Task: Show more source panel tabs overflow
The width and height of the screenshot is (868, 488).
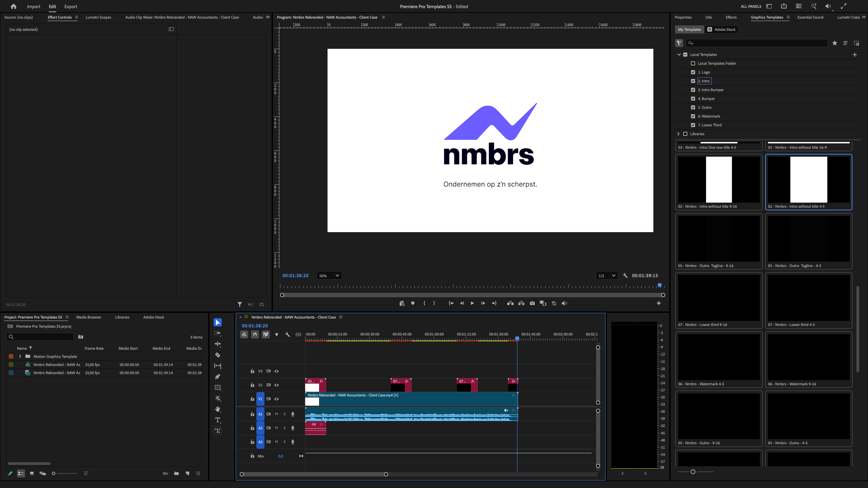Action: 268,17
